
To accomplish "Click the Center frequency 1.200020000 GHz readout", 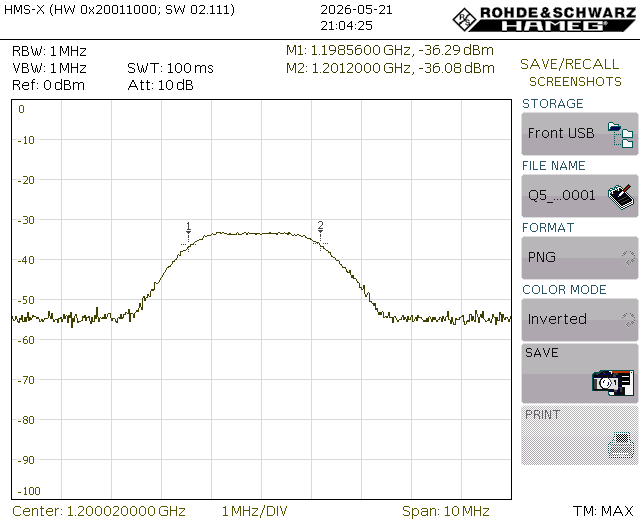I will [99, 511].
